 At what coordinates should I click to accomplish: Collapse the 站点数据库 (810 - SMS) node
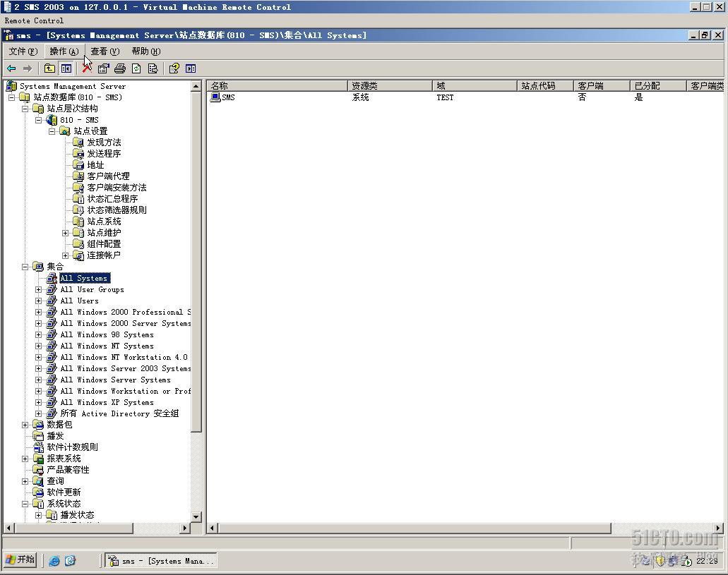pyautogui.click(x=12, y=97)
